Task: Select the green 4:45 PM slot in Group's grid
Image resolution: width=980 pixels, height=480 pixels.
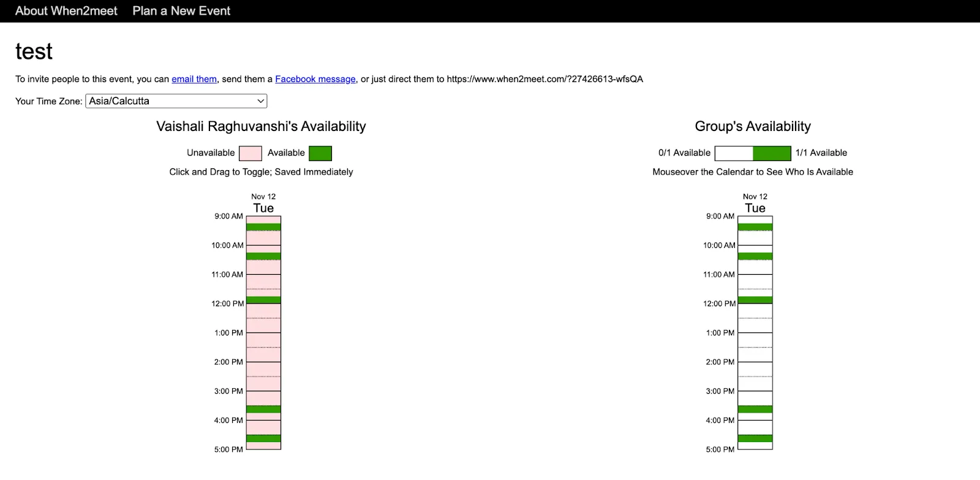Action: [755, 438]
